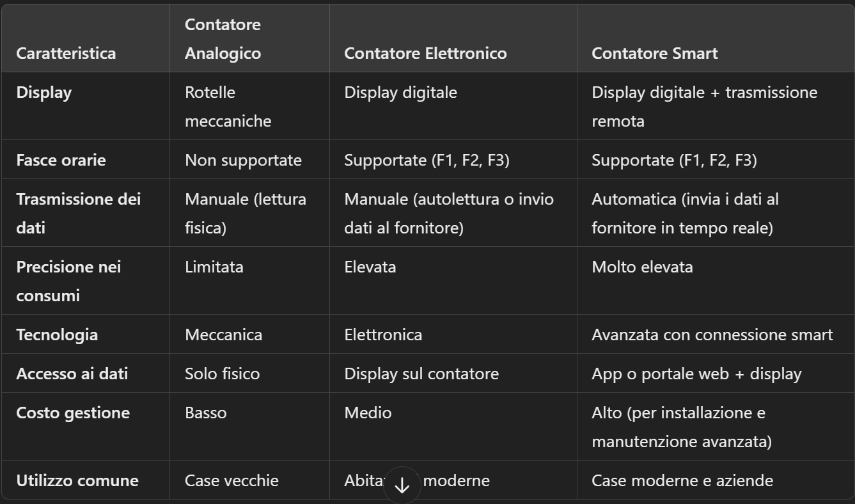
Task: Click the 'Rotelle meccaniche' cell
Action: tap(228, 107)
